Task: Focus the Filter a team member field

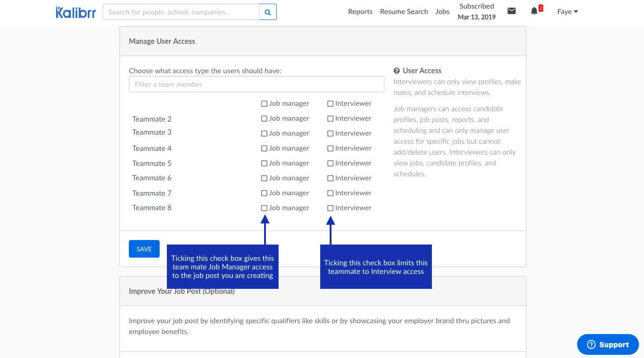Action: click(256, 85)
